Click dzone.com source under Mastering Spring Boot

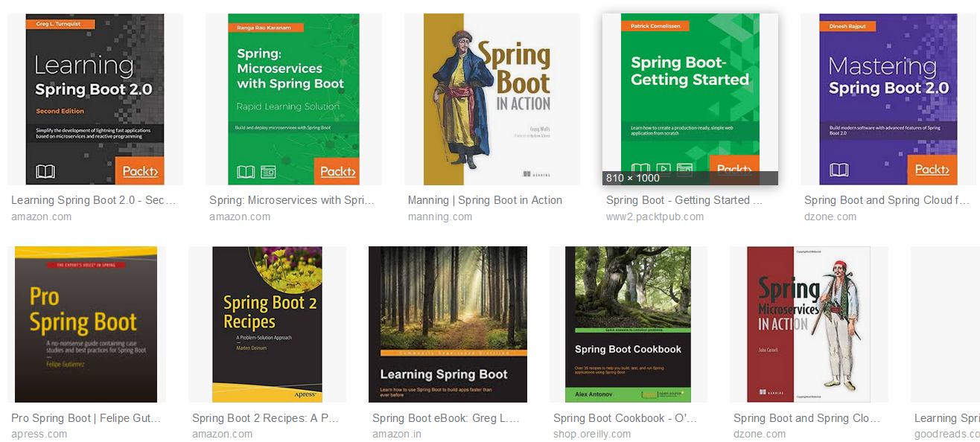tap(830, 217)
